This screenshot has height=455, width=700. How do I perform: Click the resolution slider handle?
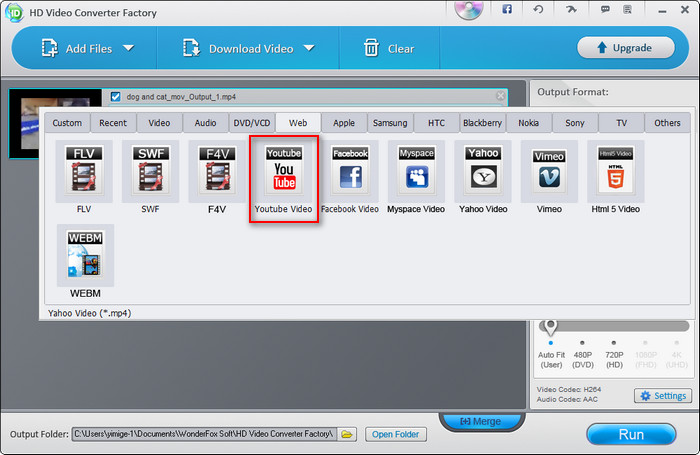tap(550, 327)
